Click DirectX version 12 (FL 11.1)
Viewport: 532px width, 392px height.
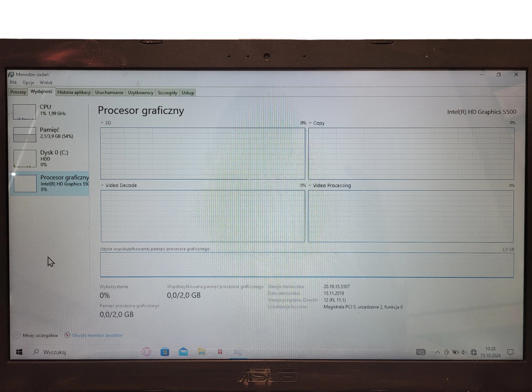[x=334, y=300]
